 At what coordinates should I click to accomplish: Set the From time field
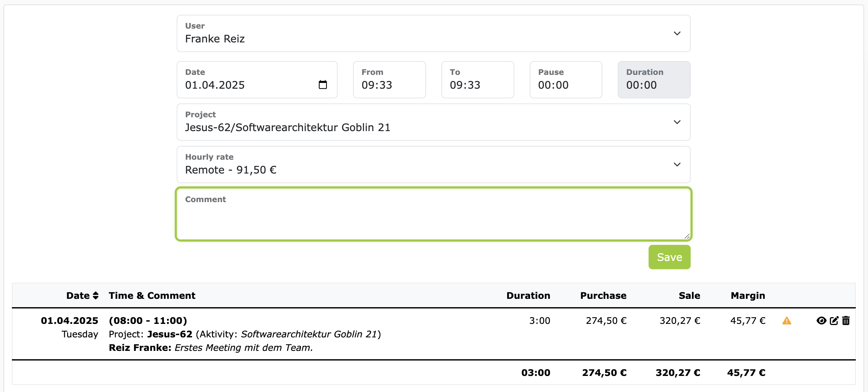pos(389,85)
